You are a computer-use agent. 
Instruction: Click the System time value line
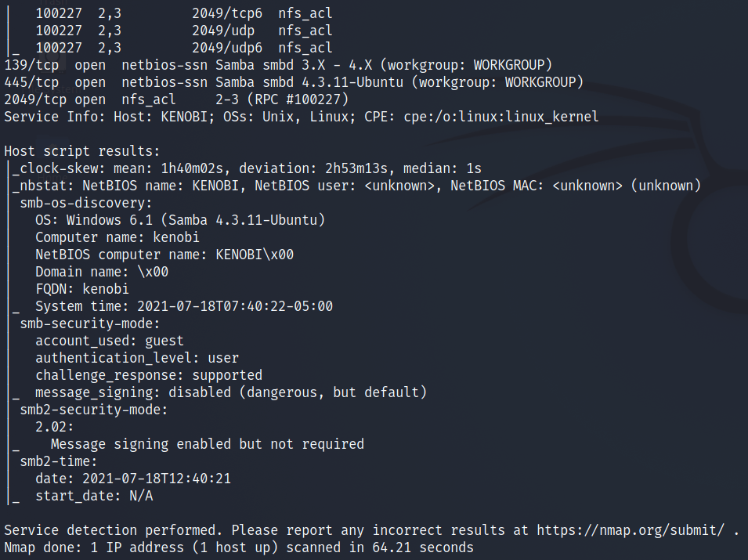[184, 305]
